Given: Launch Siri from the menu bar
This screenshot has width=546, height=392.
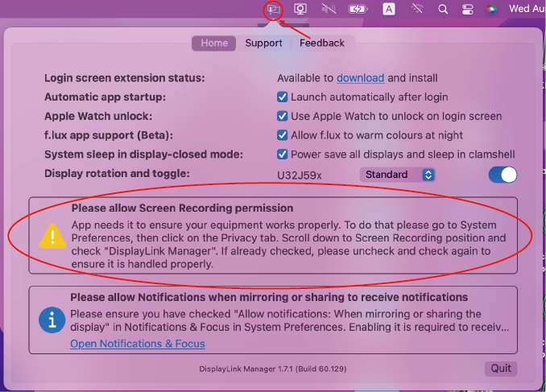Looking at the screenshot, I should pos(492,10).
